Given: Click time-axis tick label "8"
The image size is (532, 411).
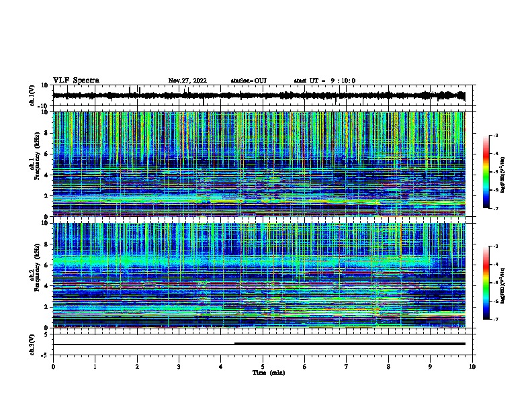Looking at the screenshot, I should point(388,367).
